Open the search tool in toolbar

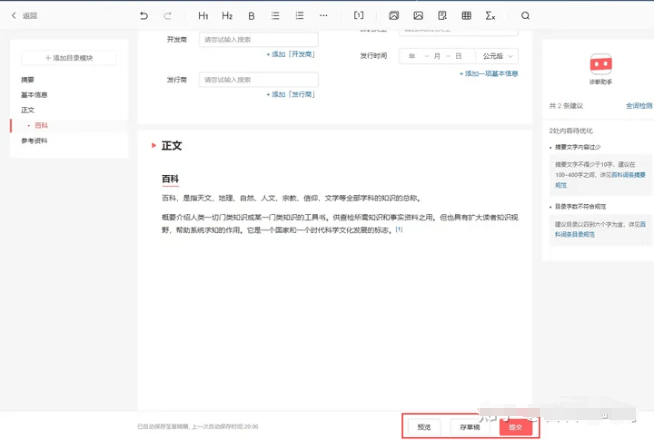click(x=525, y=16)
